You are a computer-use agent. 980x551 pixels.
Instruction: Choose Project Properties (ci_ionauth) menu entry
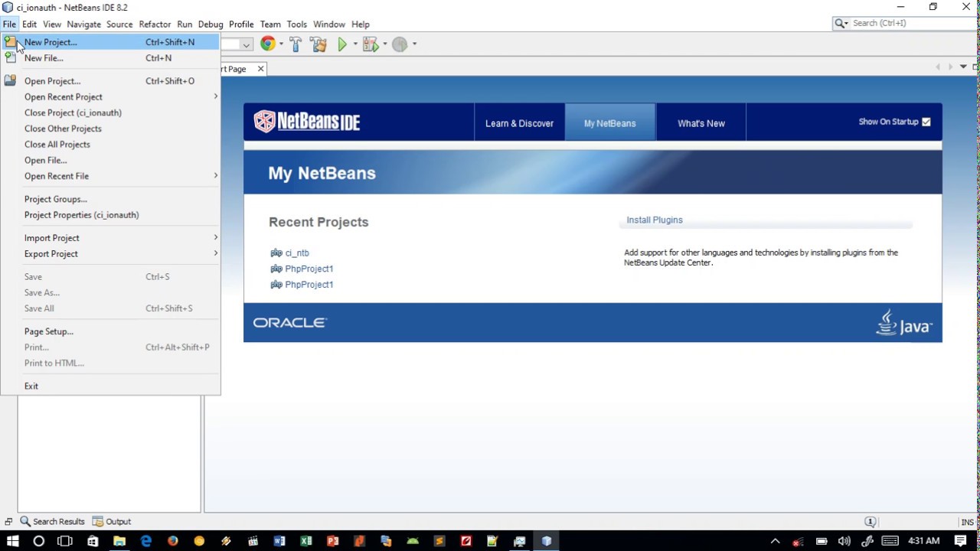coord(110,215)
